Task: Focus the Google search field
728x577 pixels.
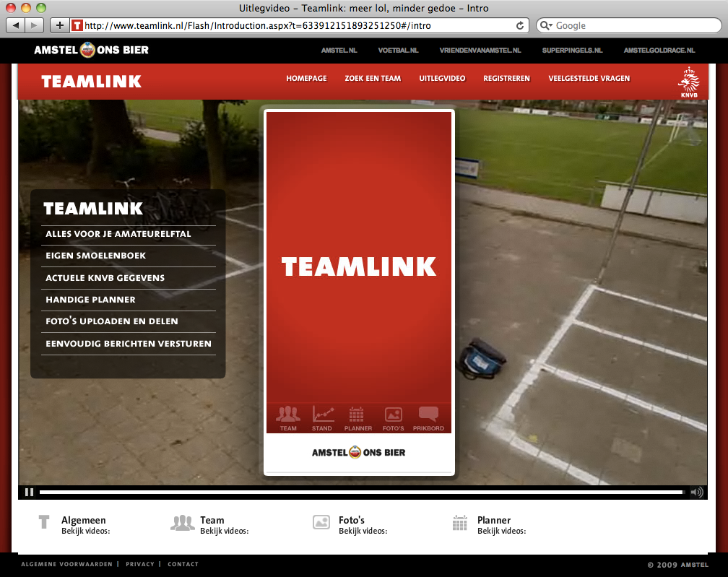Action: coord(629,25)
